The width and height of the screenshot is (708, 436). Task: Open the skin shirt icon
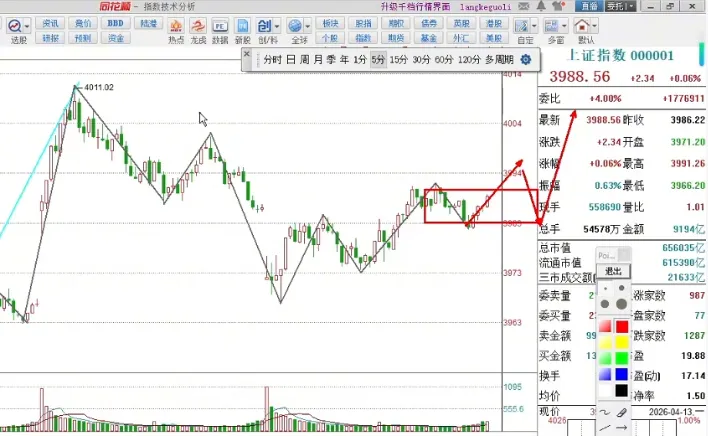pos(559,6)
